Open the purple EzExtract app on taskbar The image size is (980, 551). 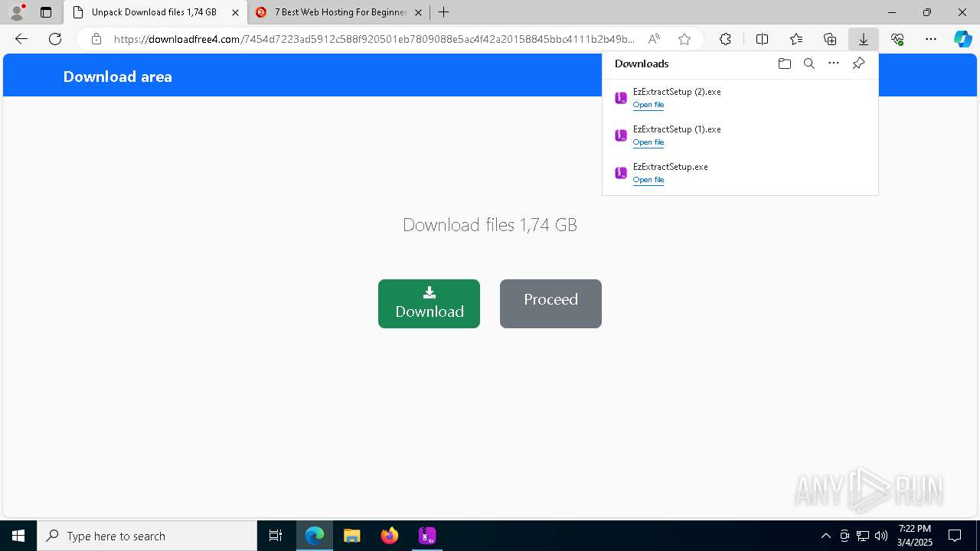[x=427, y=536]
